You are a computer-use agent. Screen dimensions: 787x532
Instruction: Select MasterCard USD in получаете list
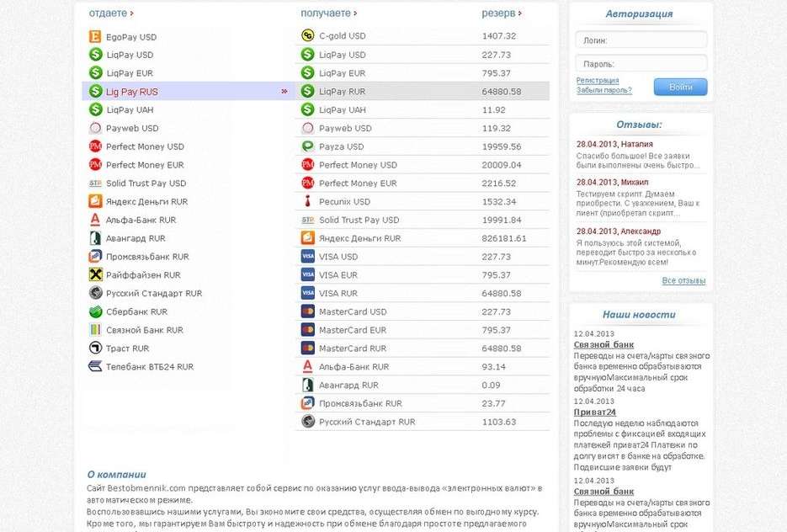pos(423,311)
